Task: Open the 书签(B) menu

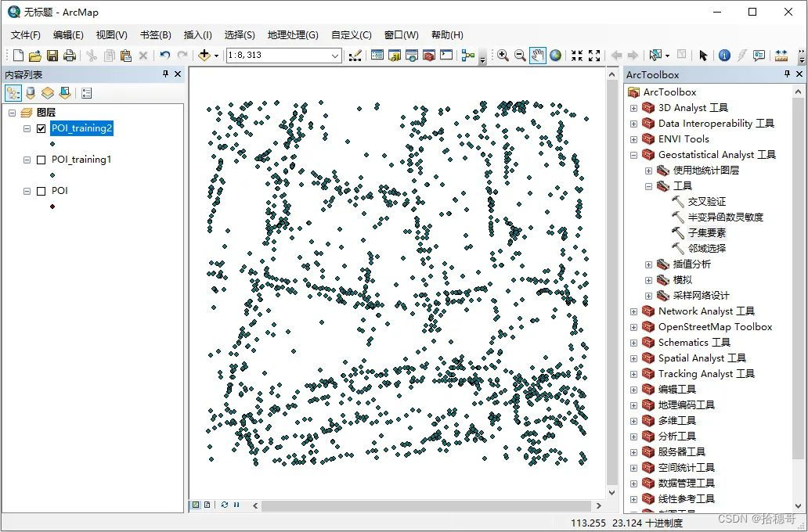Action: pos(155,34)
